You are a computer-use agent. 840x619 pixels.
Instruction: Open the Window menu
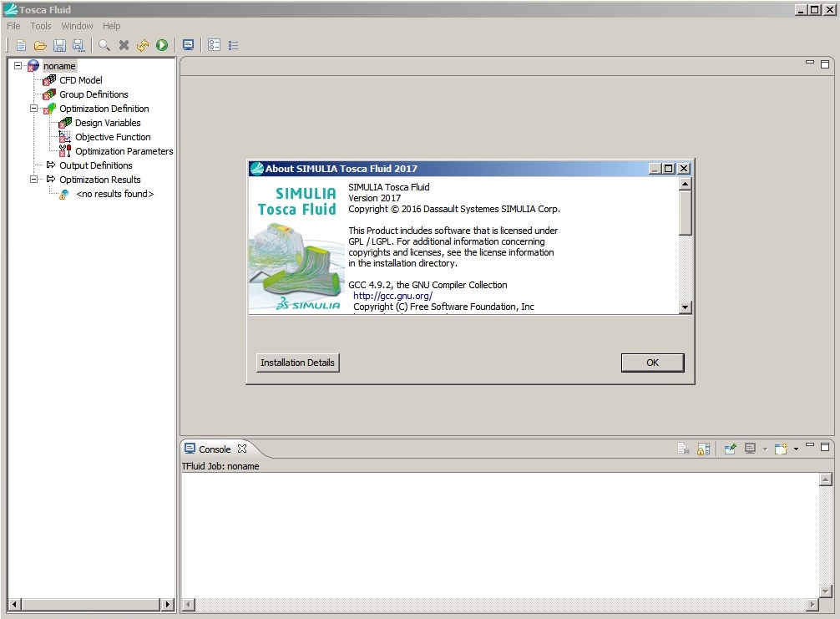point(77,26)
